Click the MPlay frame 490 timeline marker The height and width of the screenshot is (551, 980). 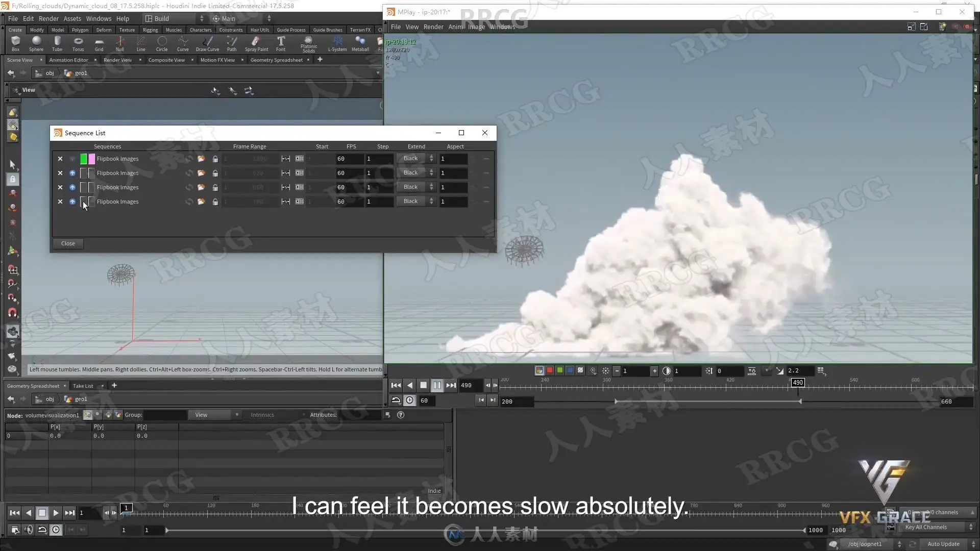point(798,383)
